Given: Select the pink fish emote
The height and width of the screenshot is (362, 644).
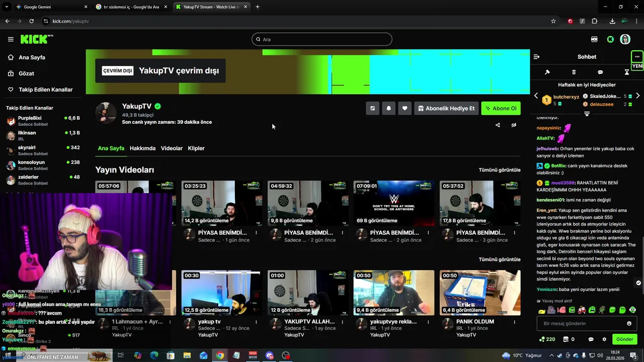Looking at the screenshot, I should coord(562,310).
